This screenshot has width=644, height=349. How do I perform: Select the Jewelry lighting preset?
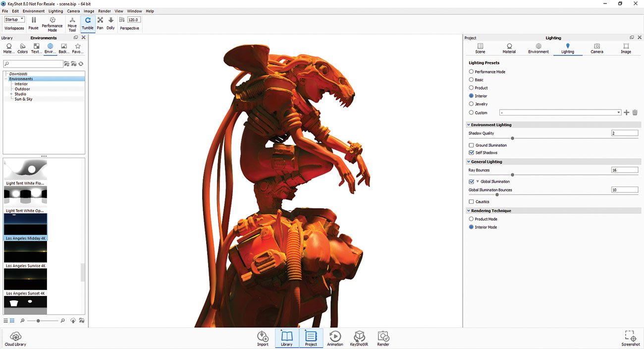point(471,104)
